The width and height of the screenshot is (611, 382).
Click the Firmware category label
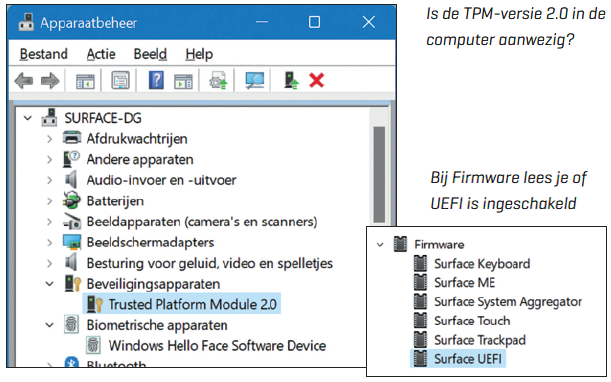click(439, 245)
